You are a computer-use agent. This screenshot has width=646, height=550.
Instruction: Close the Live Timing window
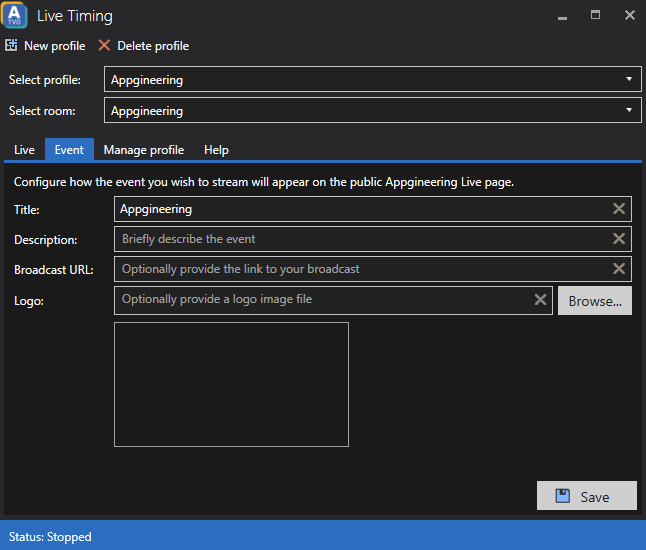[x=630, y=16]
